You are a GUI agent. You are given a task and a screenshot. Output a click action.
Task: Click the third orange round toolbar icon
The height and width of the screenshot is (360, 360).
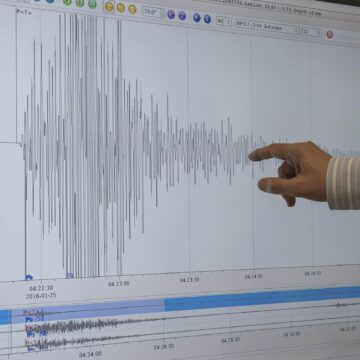(x=132, y=9)
